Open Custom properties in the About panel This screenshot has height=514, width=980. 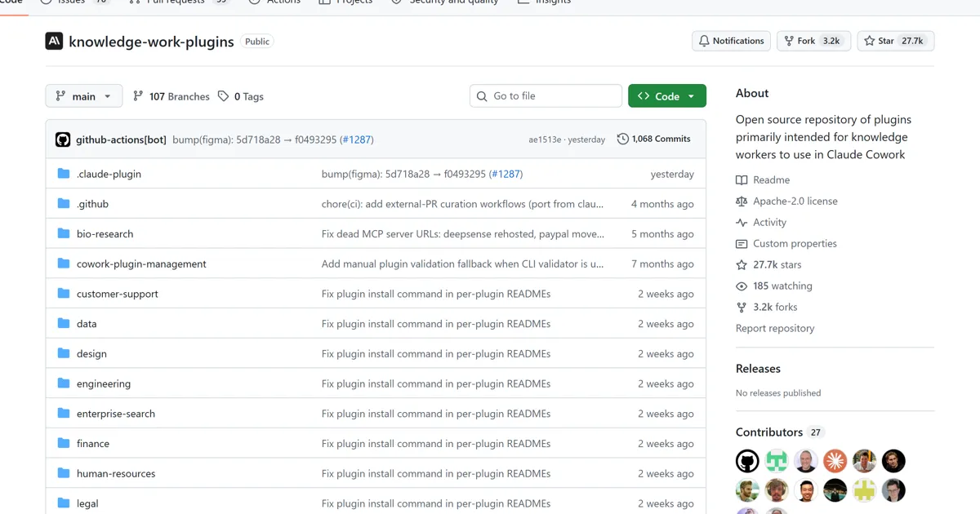795,244
